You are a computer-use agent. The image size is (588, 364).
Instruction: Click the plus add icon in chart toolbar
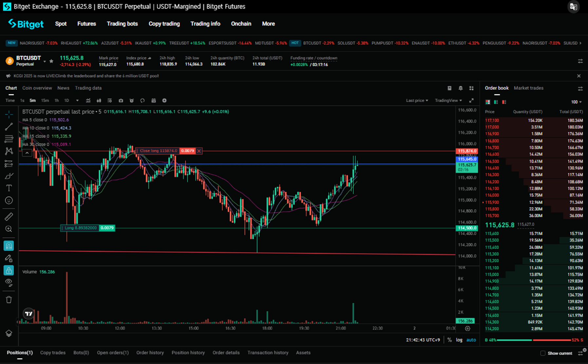pyautogui.click(x=164, y=101)
